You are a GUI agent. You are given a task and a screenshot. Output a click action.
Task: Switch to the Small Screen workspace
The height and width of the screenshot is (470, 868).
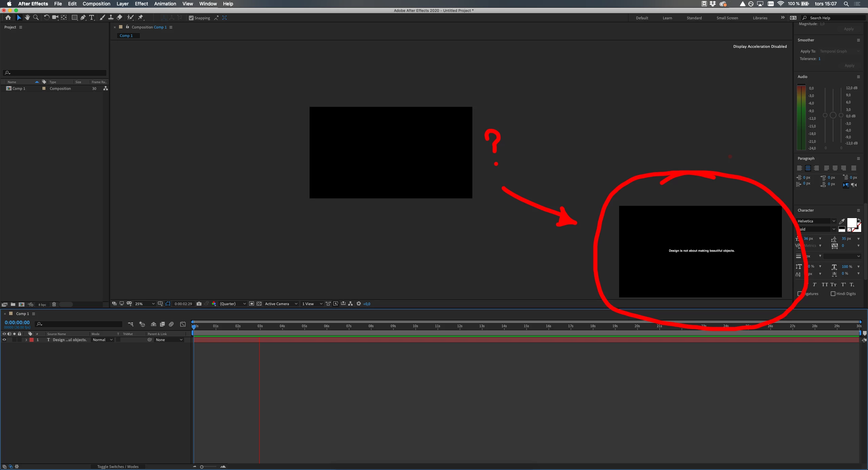(727, 18)
